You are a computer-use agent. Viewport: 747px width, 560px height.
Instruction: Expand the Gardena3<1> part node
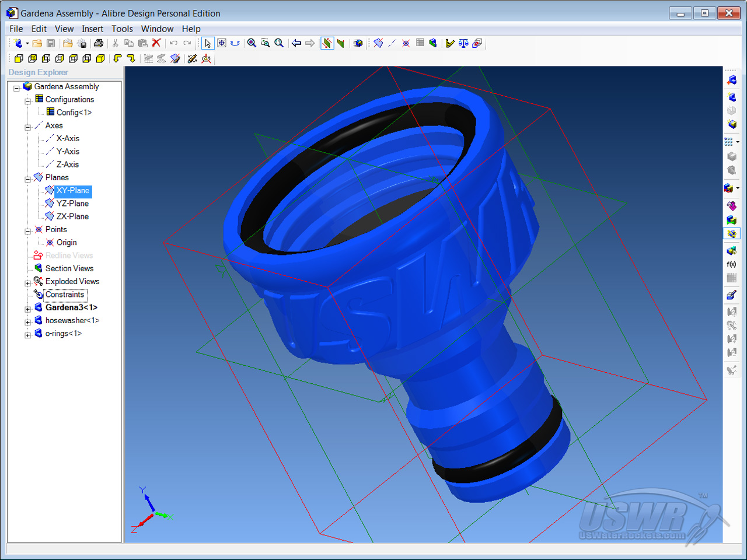(27, 309)
